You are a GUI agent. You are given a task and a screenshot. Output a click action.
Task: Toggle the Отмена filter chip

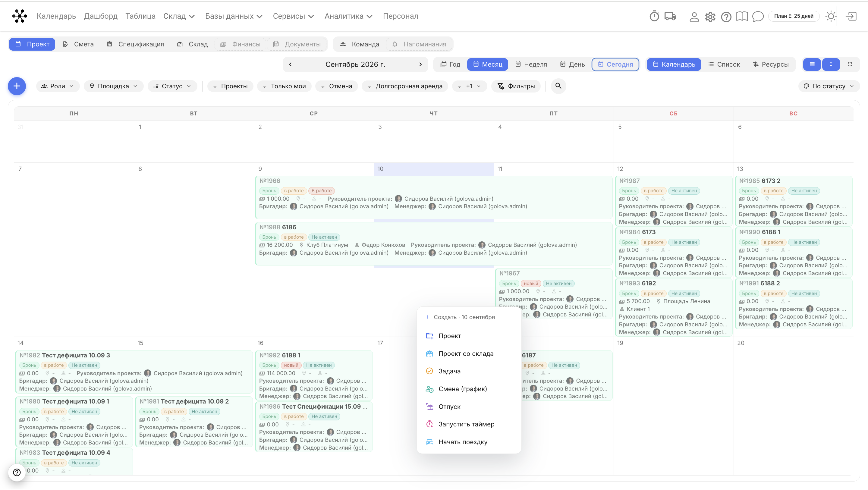pos(336,86)
